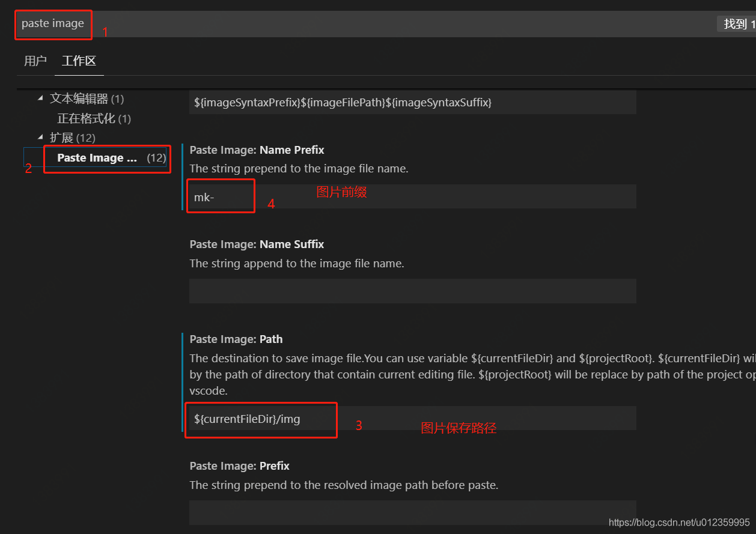Click the settings search box showing paste image
This screenshot has height=534, width=756.
53,23
